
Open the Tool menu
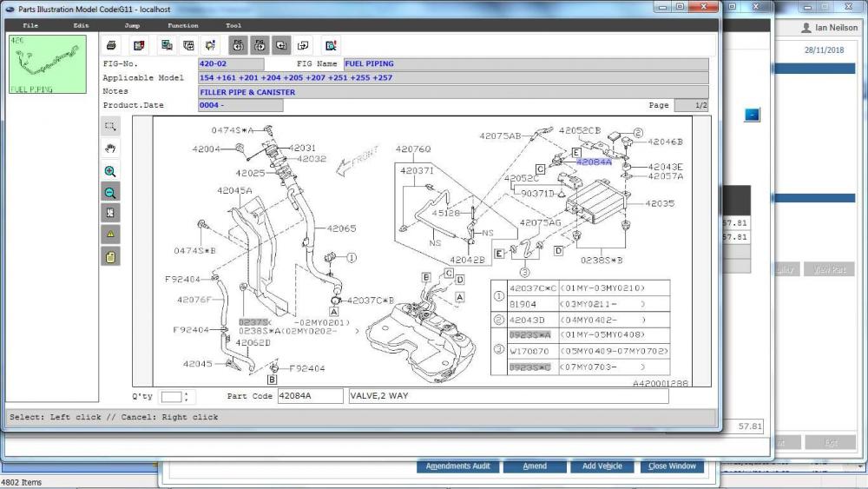233,25
